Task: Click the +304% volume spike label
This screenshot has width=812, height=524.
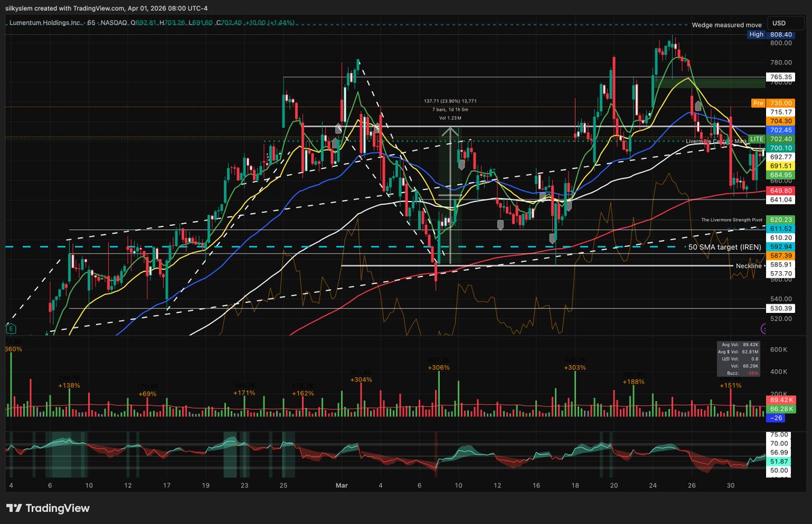Action: (361, 380)
